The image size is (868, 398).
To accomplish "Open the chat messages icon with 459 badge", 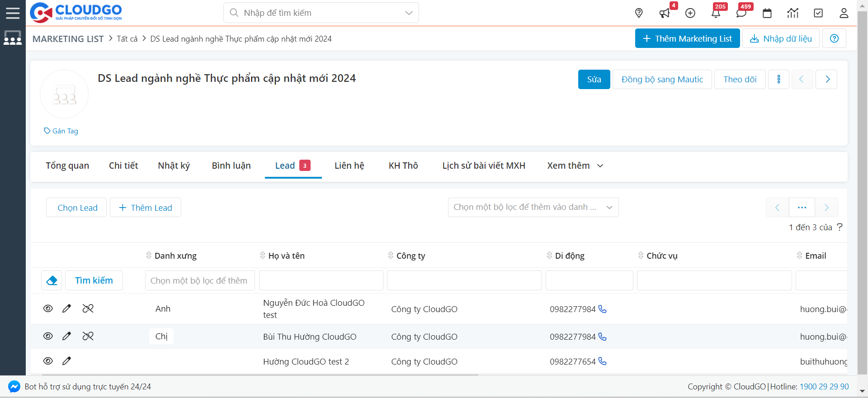I will pos(741,13).
